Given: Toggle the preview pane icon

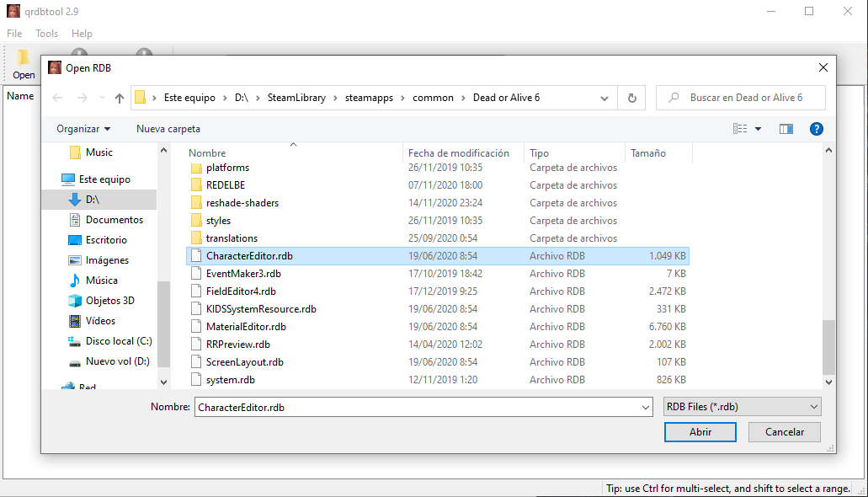Looking at the screenshot, I should (786, 129).
